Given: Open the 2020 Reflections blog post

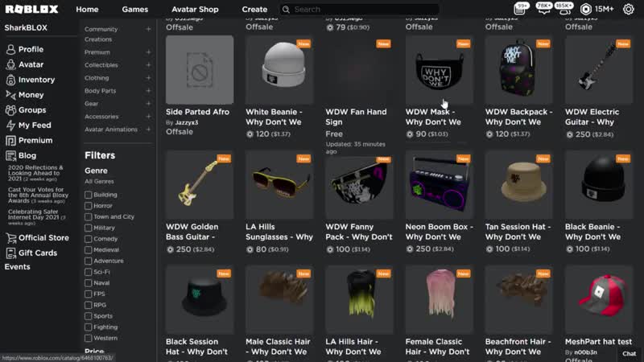Looking at the screenshot, I should 35,173.
